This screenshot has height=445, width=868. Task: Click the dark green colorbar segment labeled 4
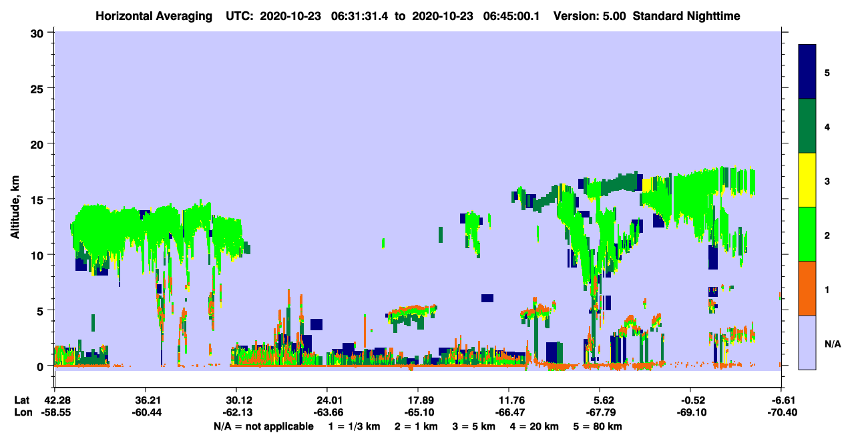[x=807, y=126]
